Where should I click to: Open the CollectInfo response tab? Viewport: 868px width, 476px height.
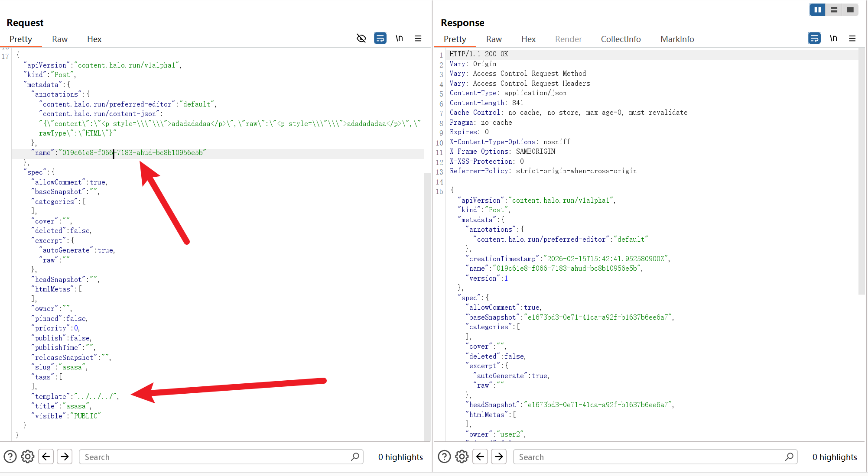[x=621, y=39]
